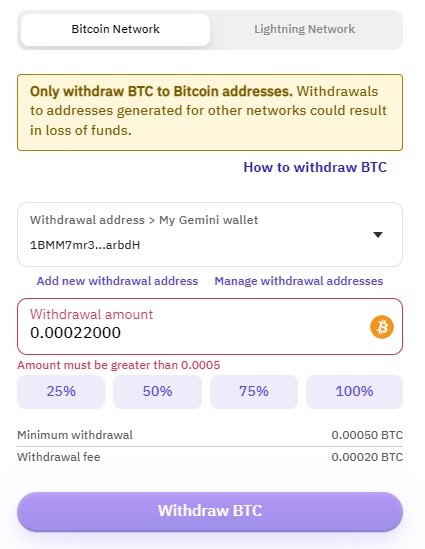
Task: Switch to the Lightning Network tab
Action: [x=305, y=29]
